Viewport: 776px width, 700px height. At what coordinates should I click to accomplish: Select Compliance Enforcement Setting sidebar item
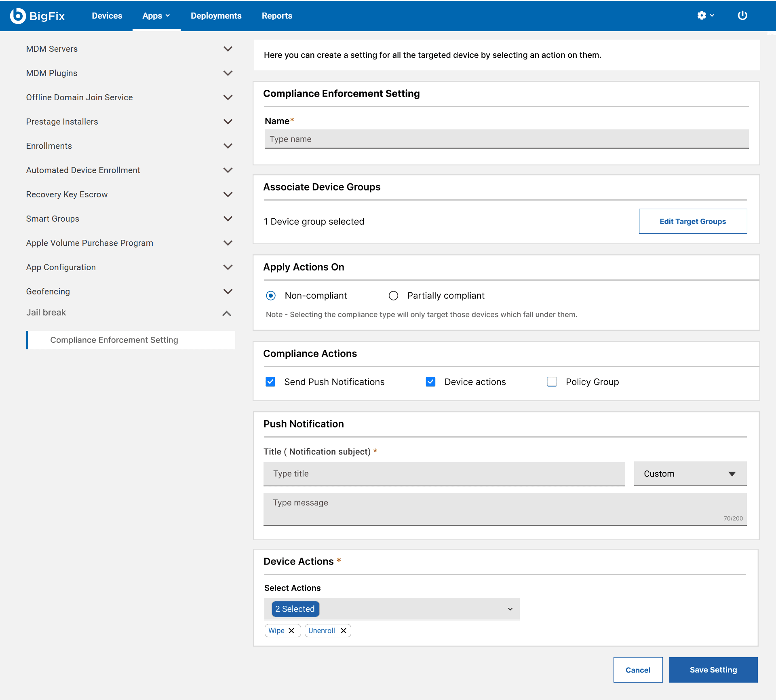[131, 340]
